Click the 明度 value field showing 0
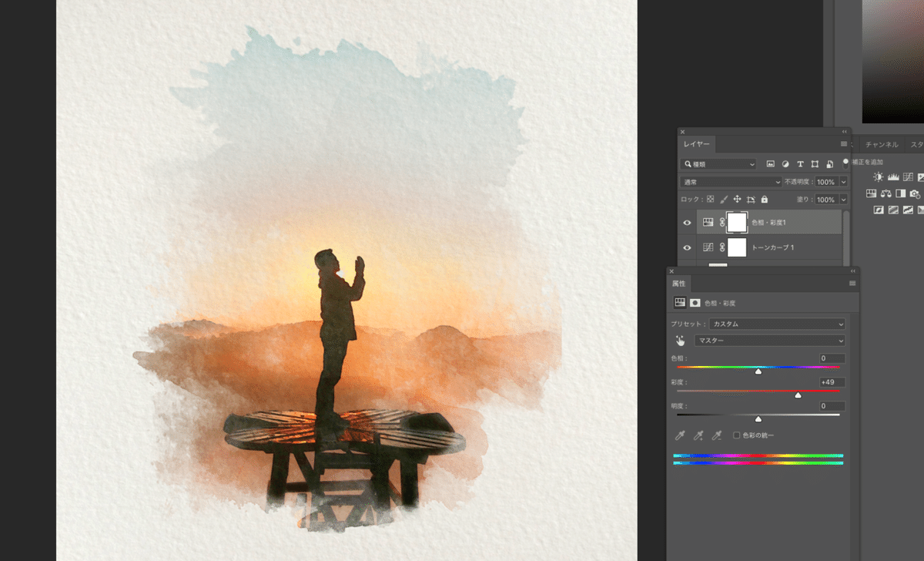The height and width of the screenshot is (561, 924). coord(832,406)
